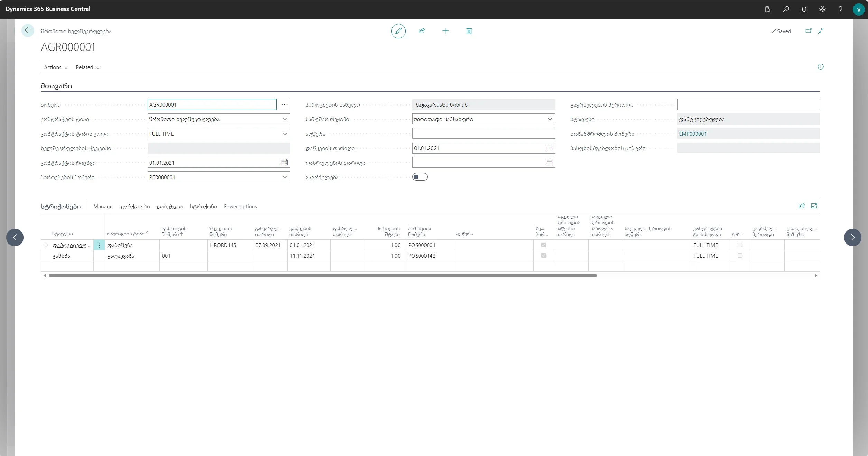Expand the კონტრაქტის ტიპი dropdown
This screenshot has height=456, width=868.
tap(285, 119)
